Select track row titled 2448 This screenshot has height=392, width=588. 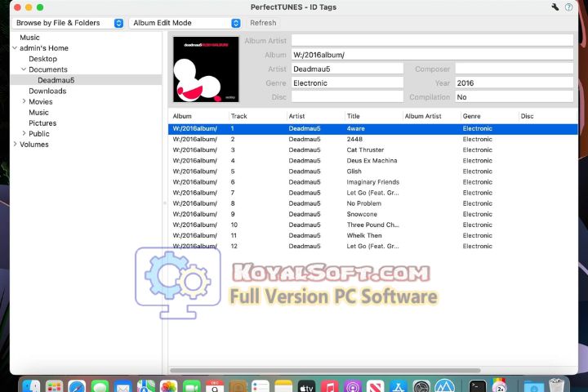372,139
